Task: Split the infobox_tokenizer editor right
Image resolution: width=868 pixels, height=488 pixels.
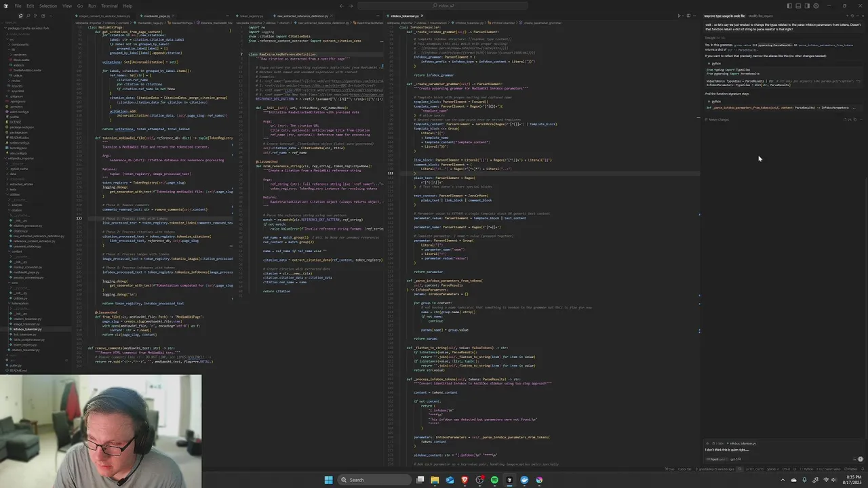Action: (688, 16)
